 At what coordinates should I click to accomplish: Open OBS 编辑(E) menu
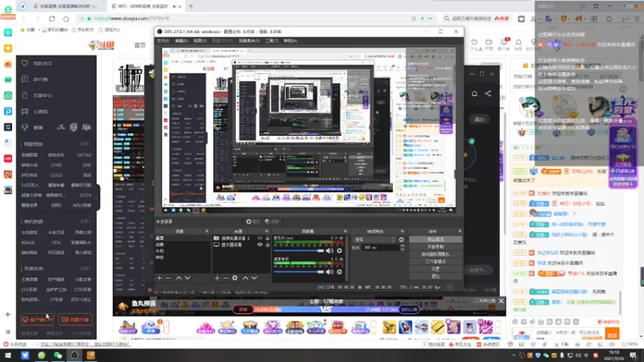point(182,41)
